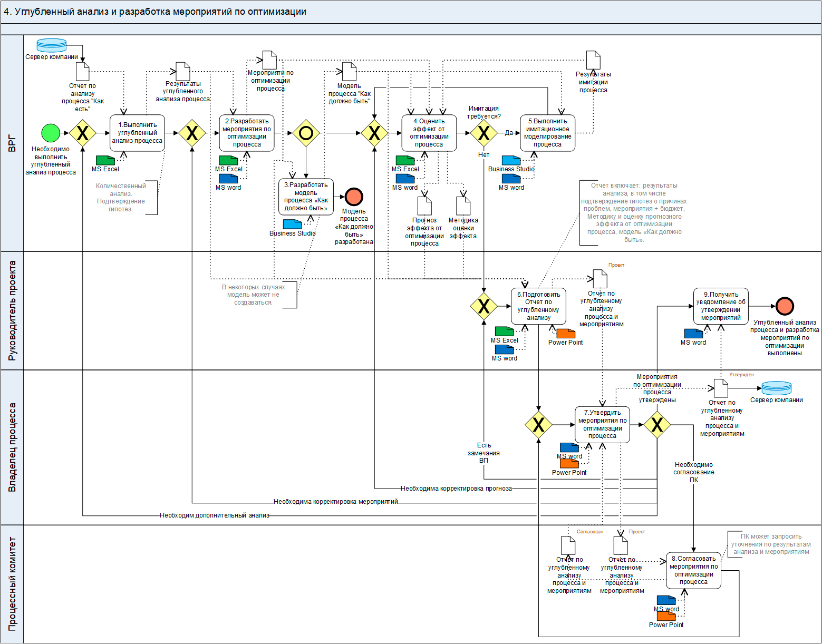Click the orange Power Point icon under task 6
822x644 pixels.
[566, 334]
